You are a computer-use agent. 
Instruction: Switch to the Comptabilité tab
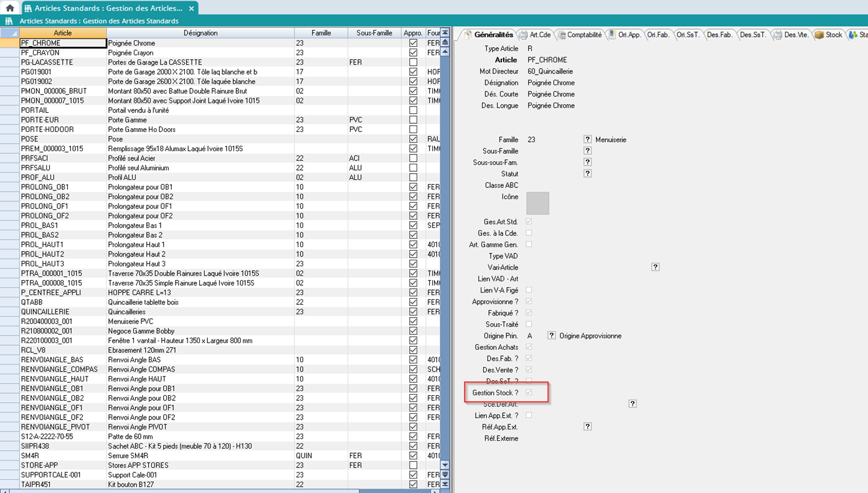(x=580, y=35)
